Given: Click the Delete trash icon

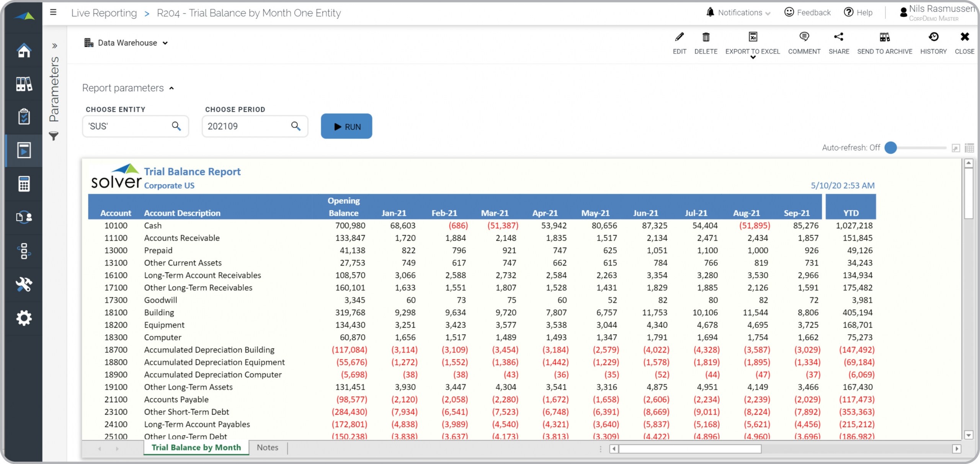Looking at the screenshot, I should pos(706,37).
